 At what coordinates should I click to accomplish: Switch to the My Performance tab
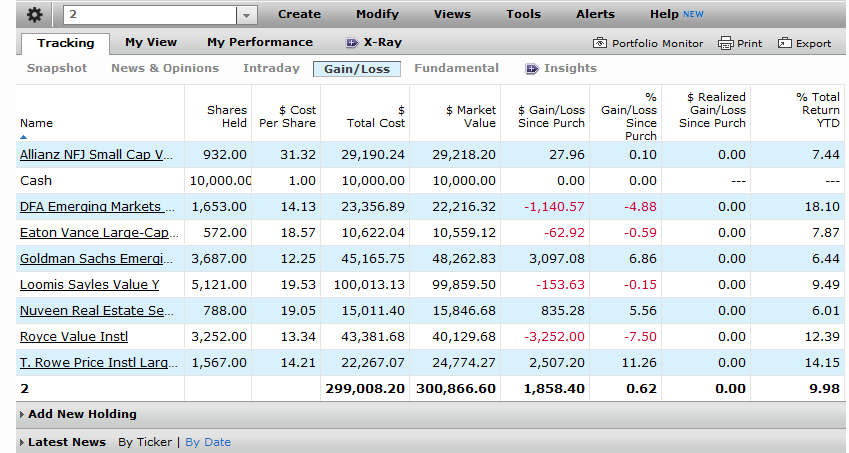point(260,43)
